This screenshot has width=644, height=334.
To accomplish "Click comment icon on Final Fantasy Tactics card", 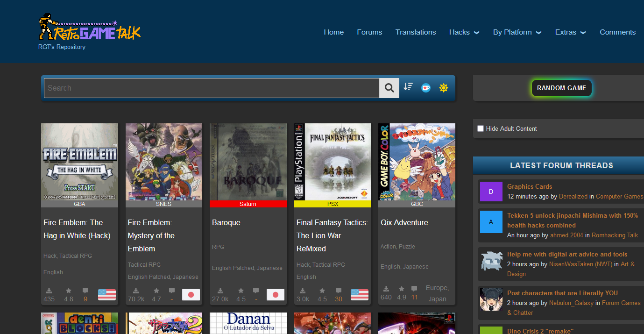I will [x=339, y=291].
